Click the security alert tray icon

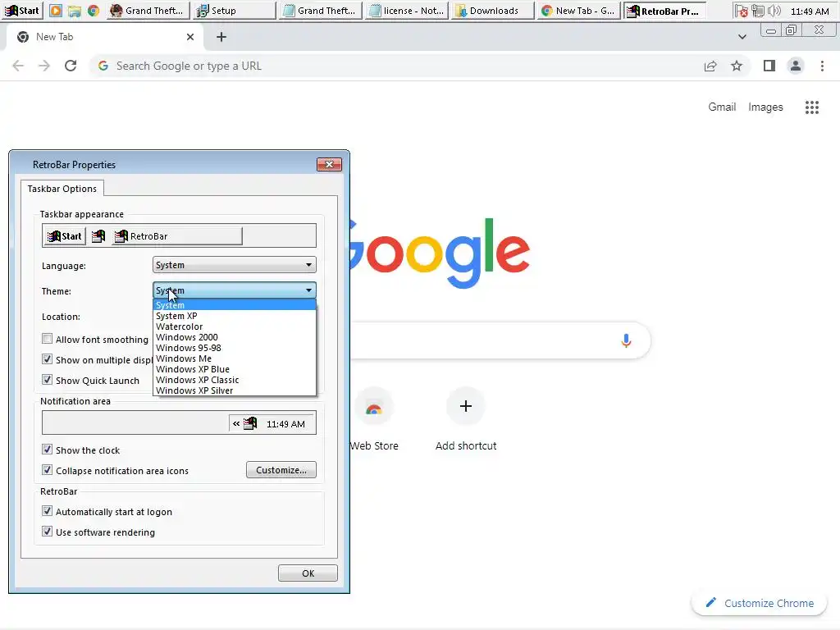tap(742, 11)
